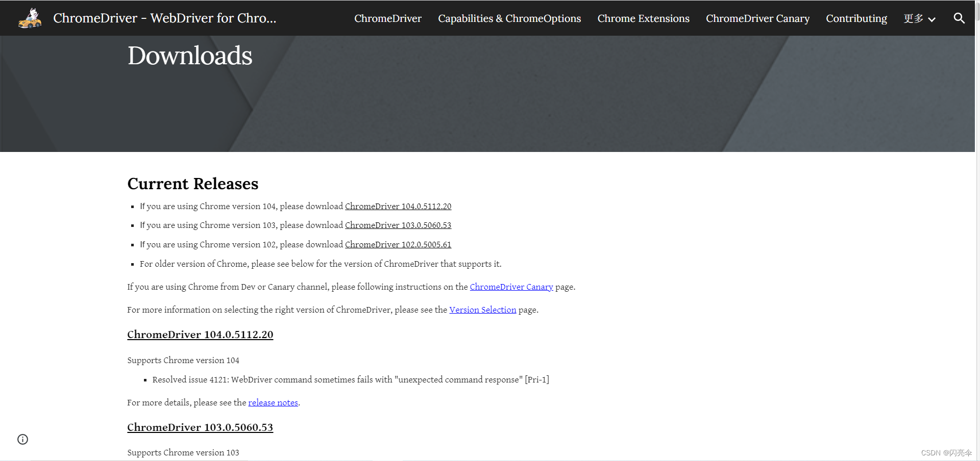Click the Current Releases heading
The image size is (980, 461).
pyautogui.click(x=193, y=184)
